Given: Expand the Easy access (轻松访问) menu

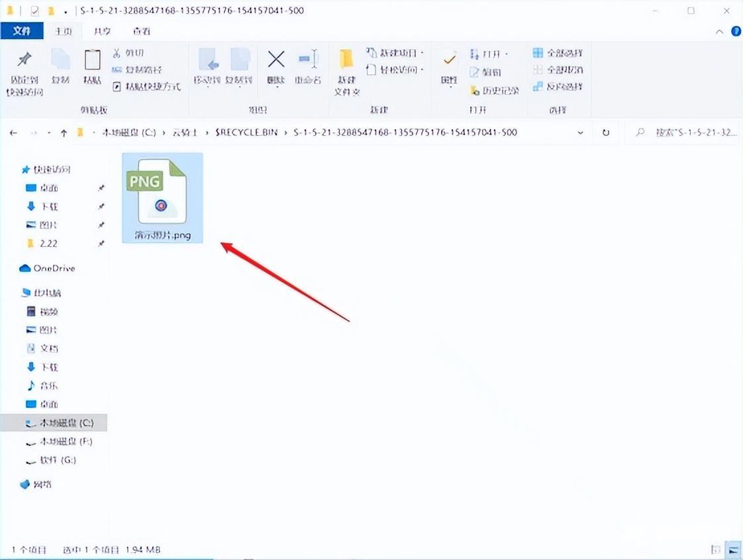Looking at the screenshot, I should click(x=395, y=70).
